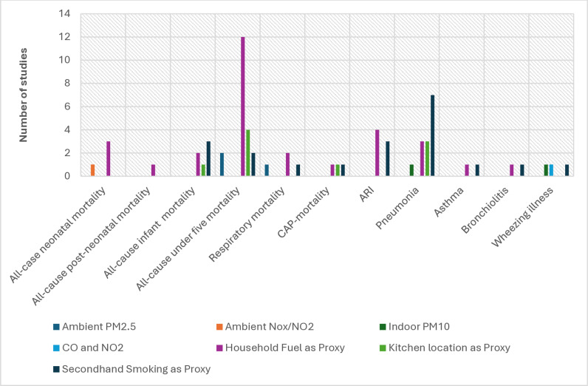This screenshot has width=588, height=386.
Task: Click the CO and NO2 light blue swatch
Action: point(56,348)
